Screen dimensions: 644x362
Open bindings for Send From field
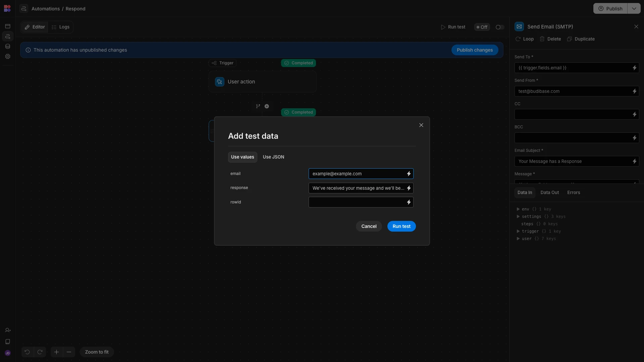tap(635, 91)
